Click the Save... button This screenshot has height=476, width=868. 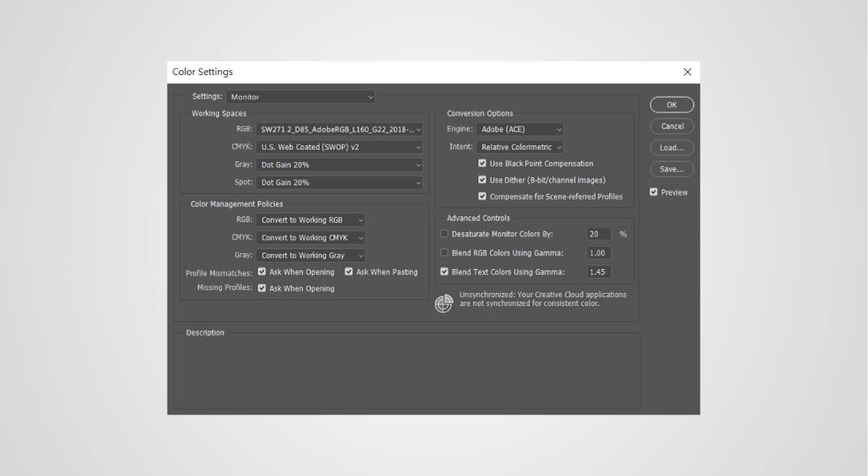tap(671, 169)
